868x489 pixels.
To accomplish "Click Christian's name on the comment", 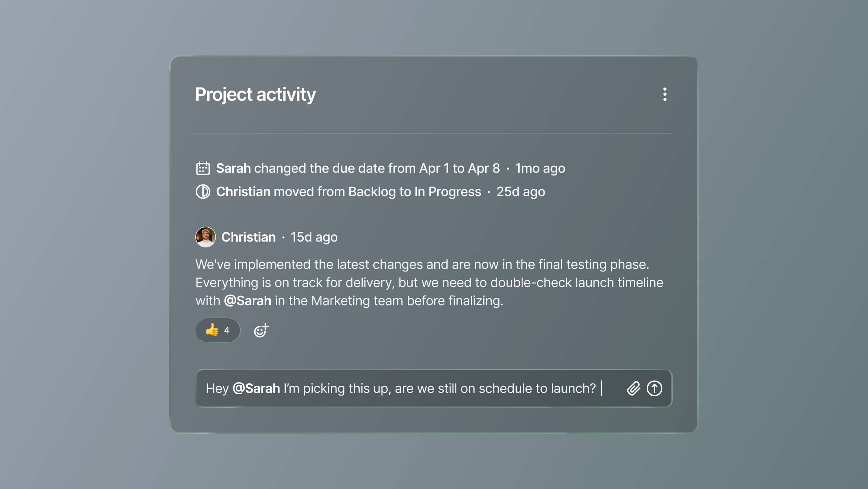I will 248,237.
